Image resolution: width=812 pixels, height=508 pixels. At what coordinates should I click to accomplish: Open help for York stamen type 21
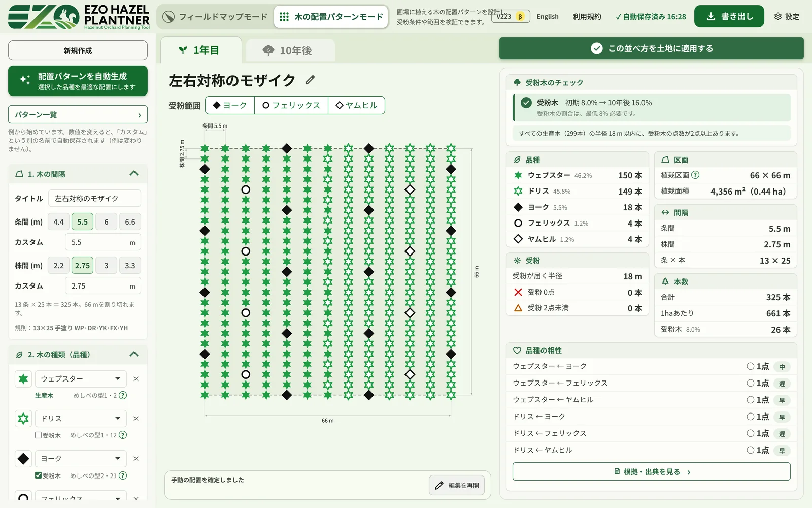coord(123,475)
